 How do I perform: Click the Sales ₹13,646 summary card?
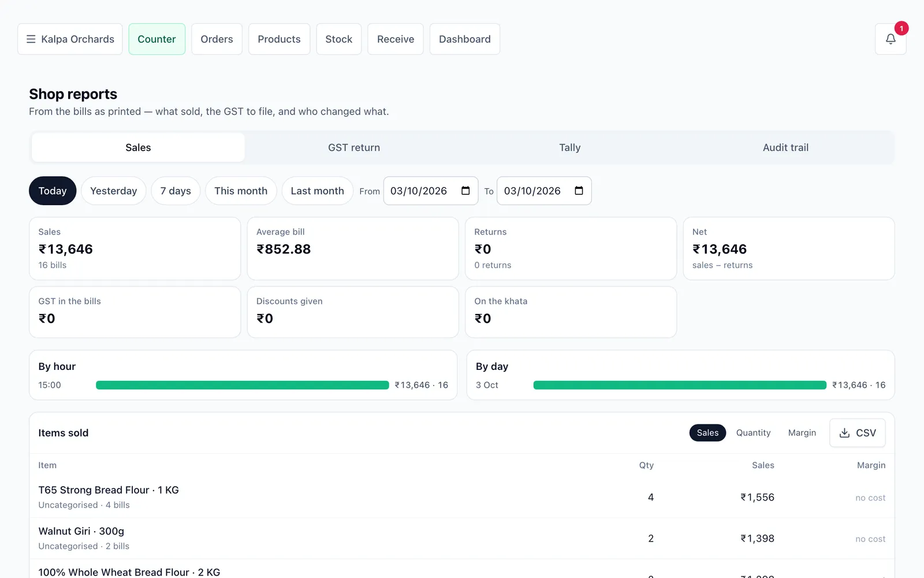(x=135, y=249)
